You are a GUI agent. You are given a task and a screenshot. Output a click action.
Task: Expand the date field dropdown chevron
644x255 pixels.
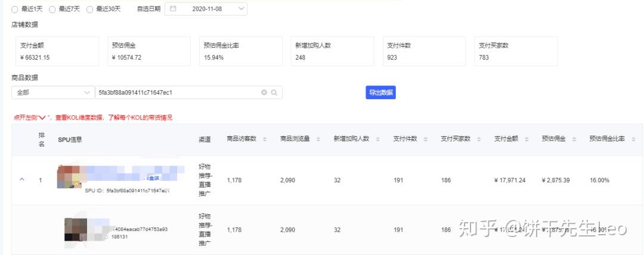click(x=240, y=8)
